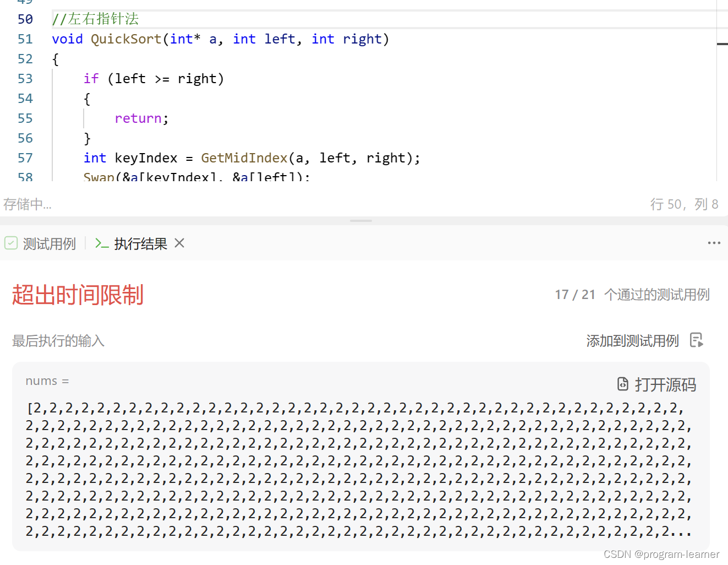Click the 最后执行的输入 label
Image resolution: width=728 pixels, height=565 pixels.
point(58,341)
